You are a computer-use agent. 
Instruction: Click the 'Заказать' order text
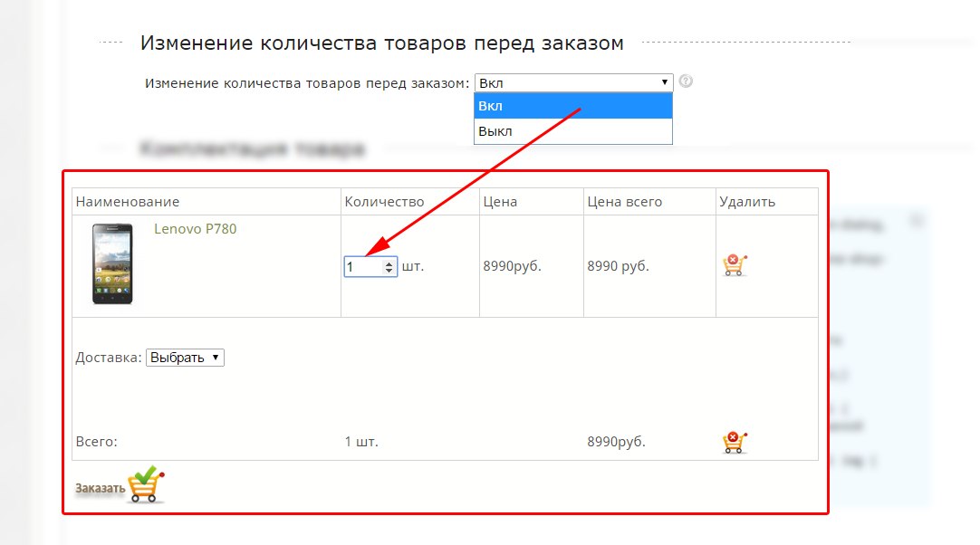[100, 489]
